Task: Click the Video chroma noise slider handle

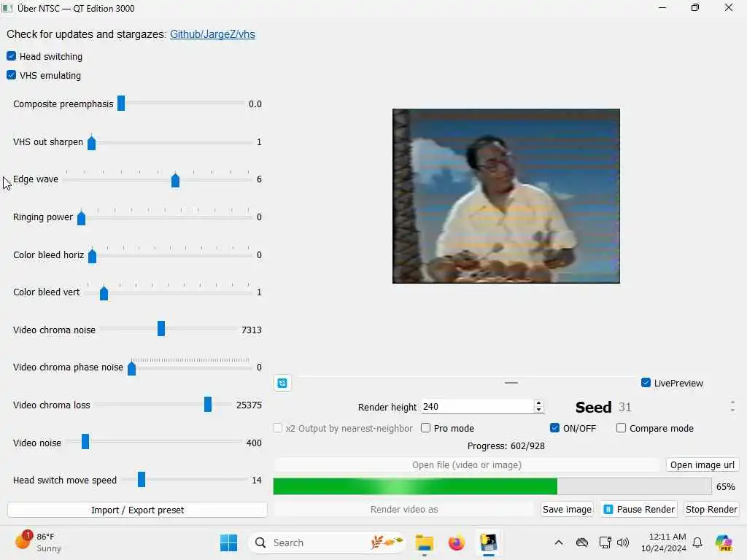Action: click(x=161, y=329)
